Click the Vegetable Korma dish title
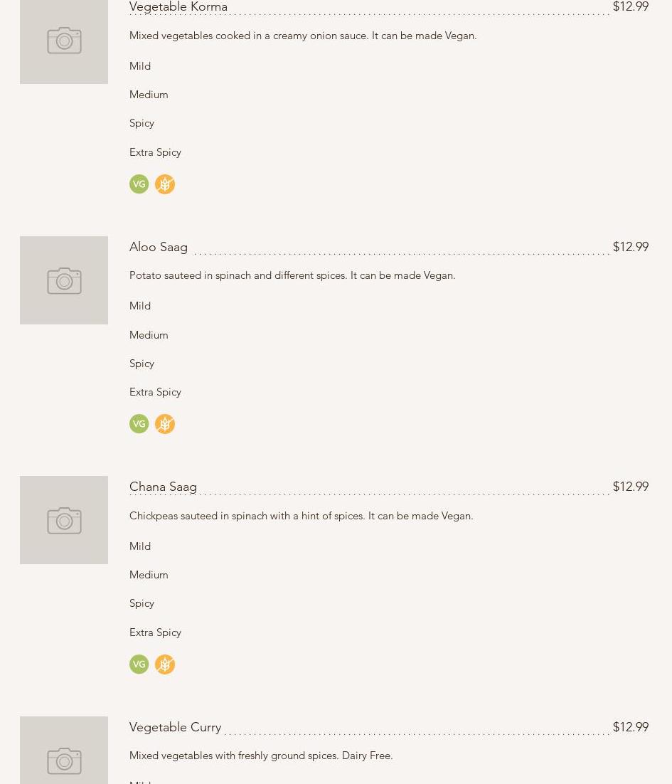The image size is (672, 784). 178,7
